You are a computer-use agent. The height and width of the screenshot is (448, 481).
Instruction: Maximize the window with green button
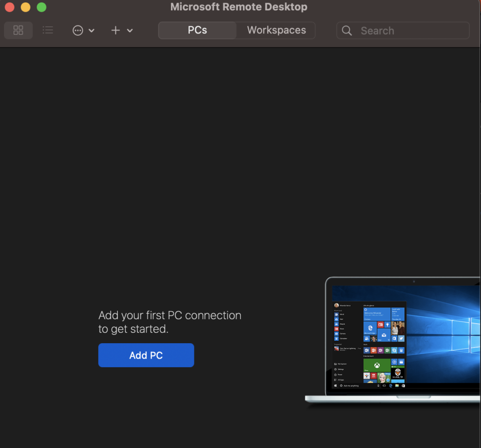click(41, 7)
